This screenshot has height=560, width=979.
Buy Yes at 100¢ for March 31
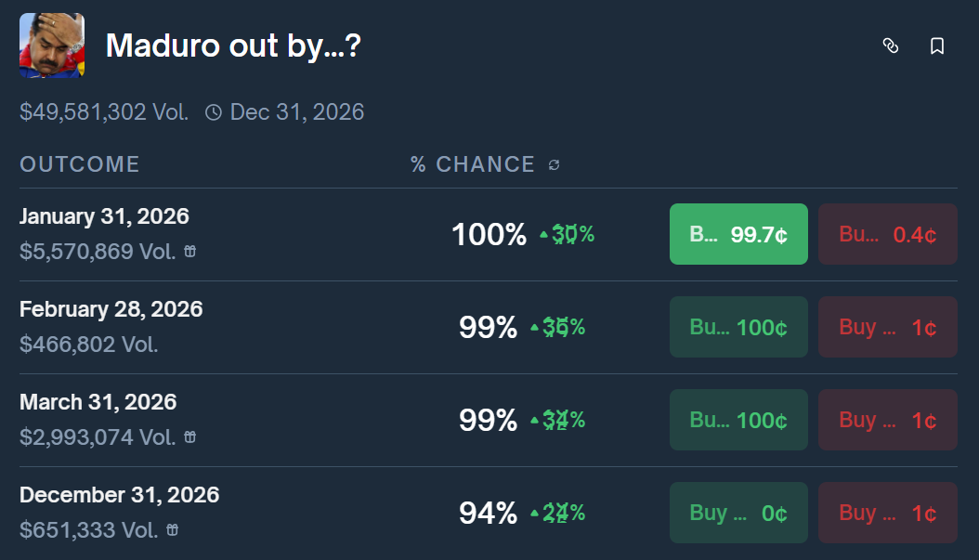738,420
